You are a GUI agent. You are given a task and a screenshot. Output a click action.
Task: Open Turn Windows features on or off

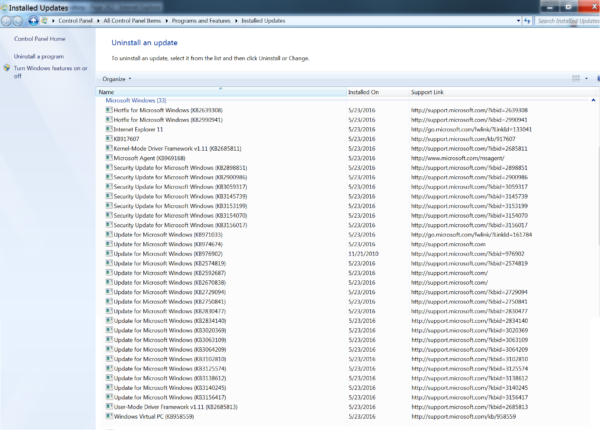click(51, 72)
